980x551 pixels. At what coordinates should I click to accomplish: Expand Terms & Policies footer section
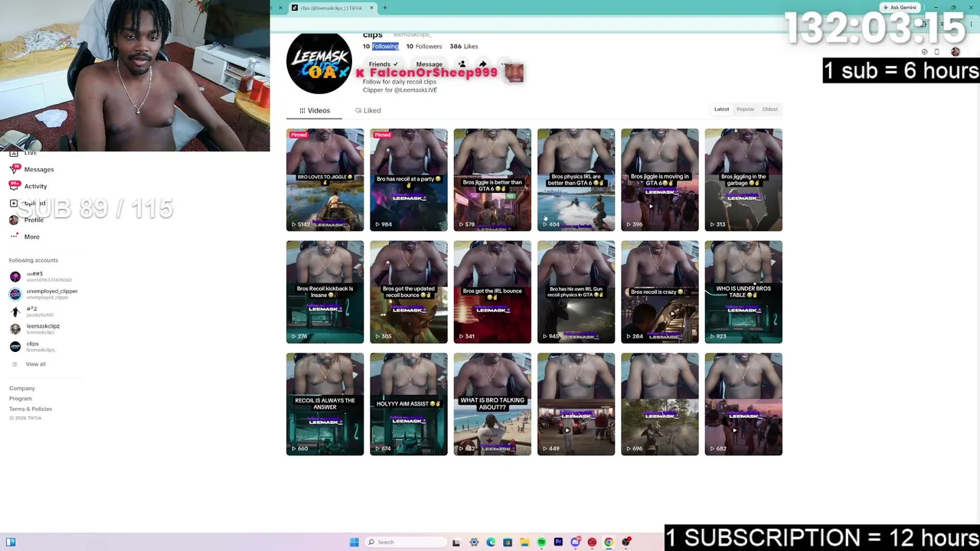click(31, 409)
